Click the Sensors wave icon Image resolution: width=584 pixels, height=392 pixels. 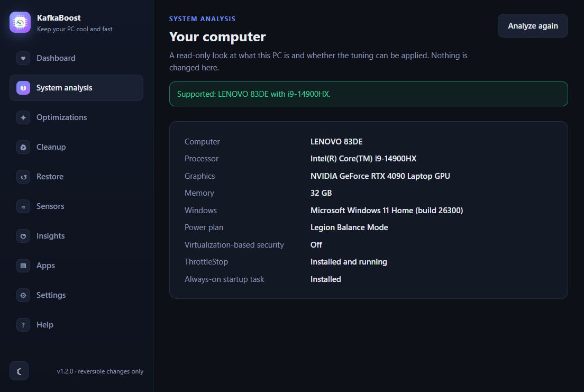(x=23, y=206)
